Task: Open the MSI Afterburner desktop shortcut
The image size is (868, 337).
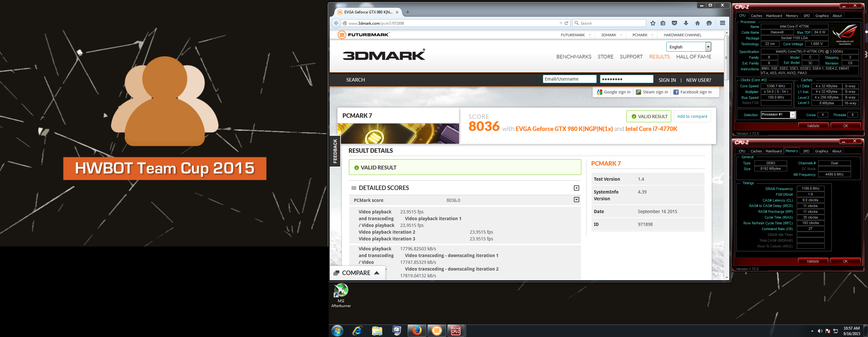Action: click(341, 296)
